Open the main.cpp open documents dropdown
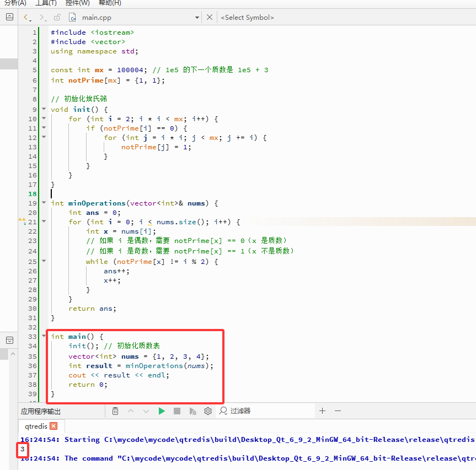Viewport: 476px width, 470px height. [197, 18]
